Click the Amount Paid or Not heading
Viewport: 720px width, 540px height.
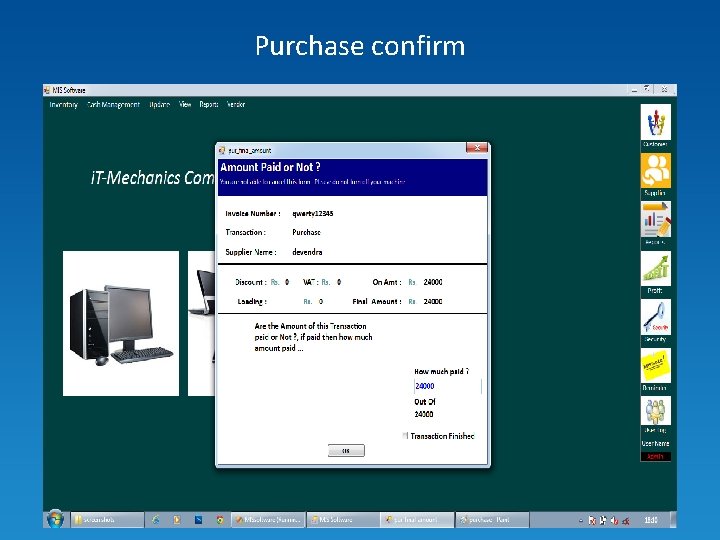tap(270, 167)
